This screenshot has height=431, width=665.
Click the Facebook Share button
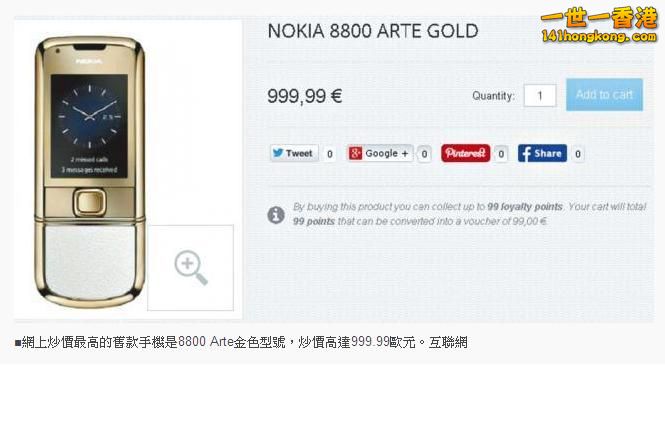542,153
